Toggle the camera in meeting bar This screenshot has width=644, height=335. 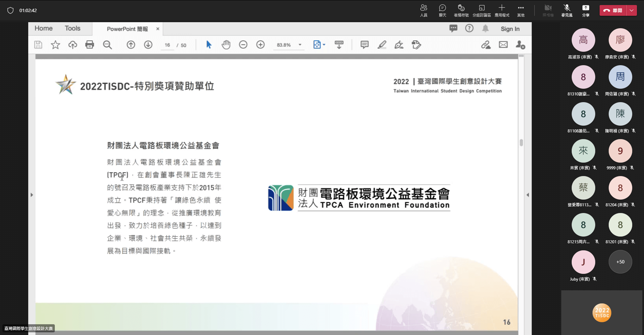[x=548, y=10]
